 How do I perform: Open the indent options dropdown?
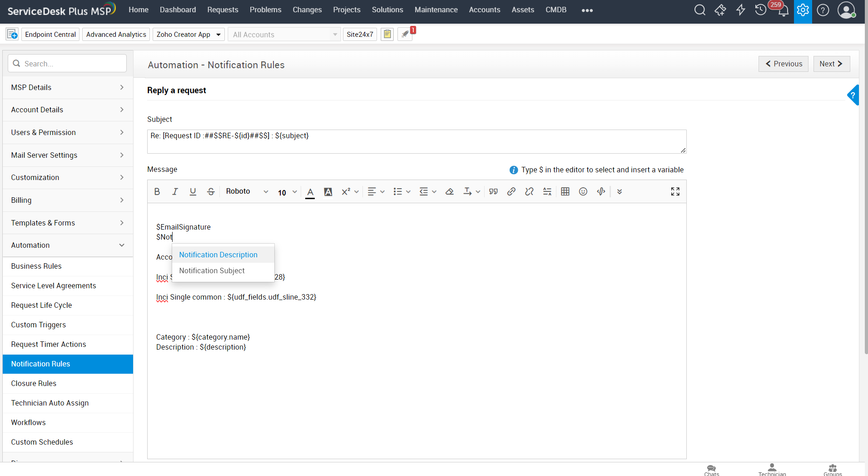(428, 191)
